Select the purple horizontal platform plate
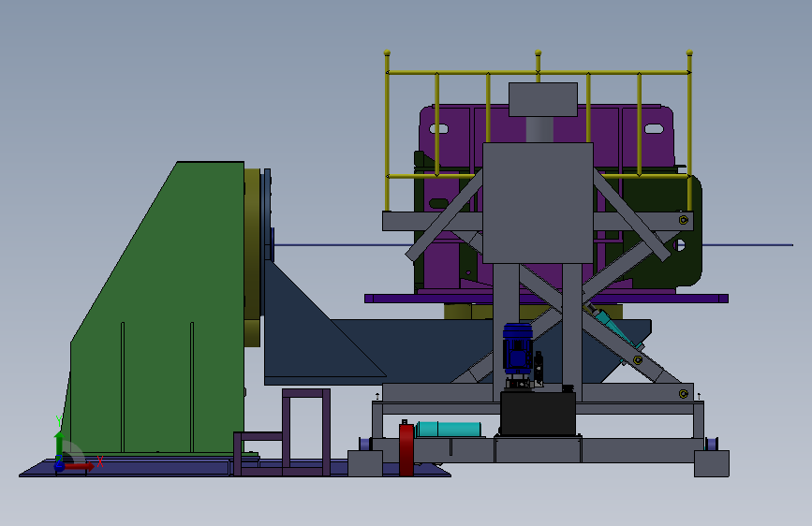 point(546,299)
